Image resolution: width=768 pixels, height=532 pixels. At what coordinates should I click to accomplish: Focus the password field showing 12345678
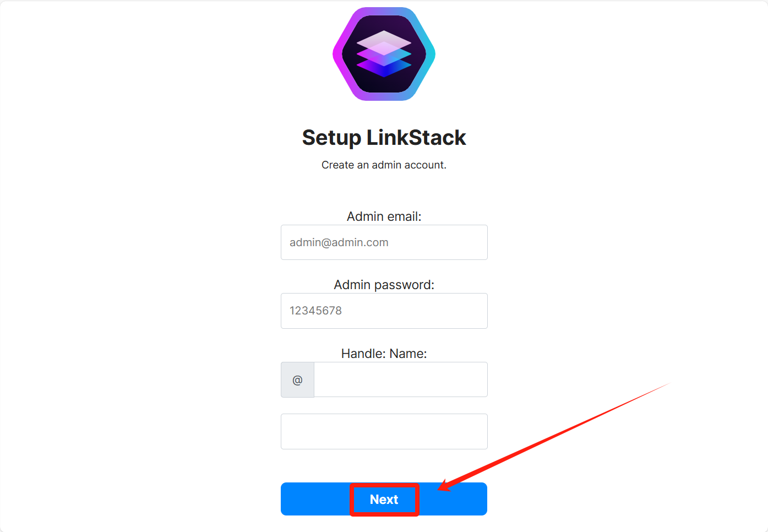coord(384,311)
